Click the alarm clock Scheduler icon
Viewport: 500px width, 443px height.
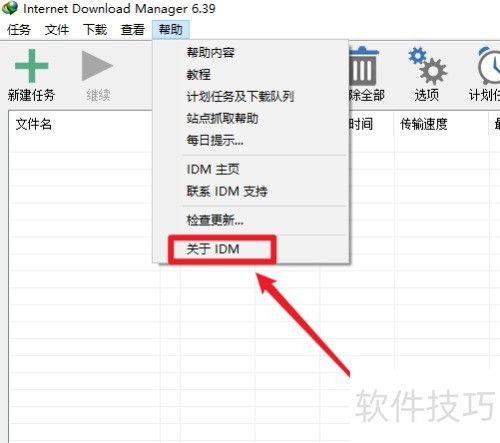[x=489, y=65]
